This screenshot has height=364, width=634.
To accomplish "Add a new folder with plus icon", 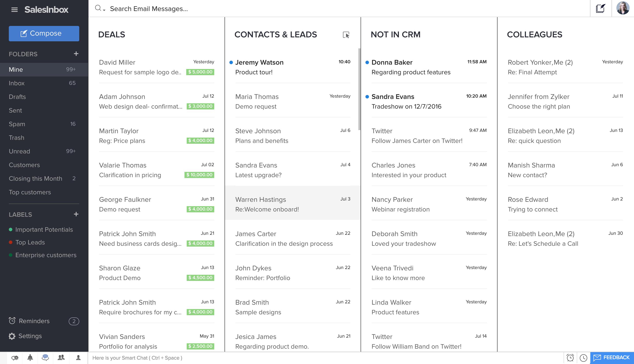I will tap(76, 54).
